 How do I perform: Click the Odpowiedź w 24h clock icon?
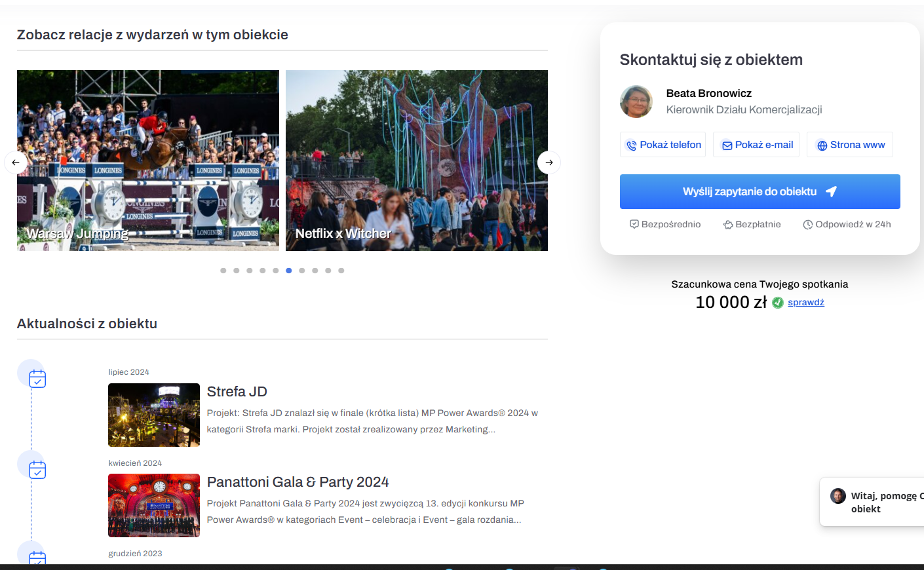(808, 225)
